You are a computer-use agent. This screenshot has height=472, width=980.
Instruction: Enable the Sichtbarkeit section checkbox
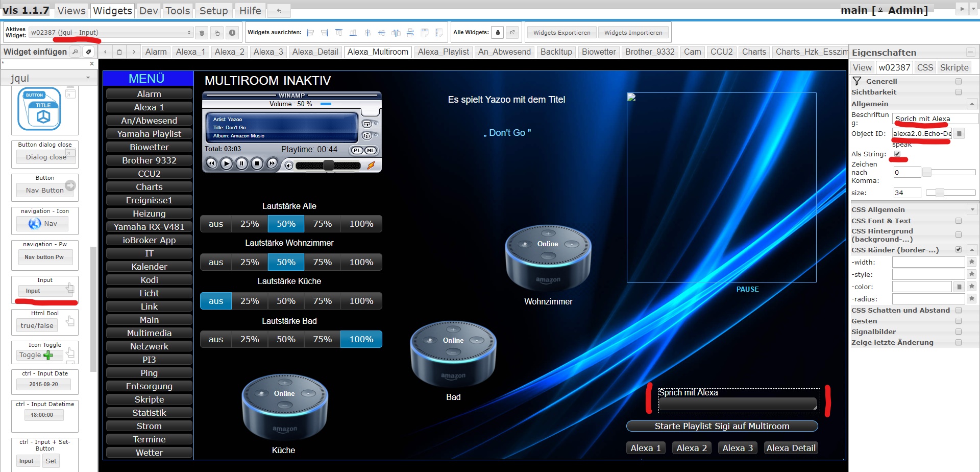click(959, 92)
